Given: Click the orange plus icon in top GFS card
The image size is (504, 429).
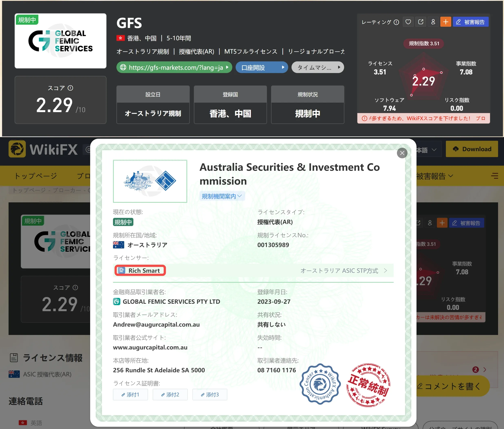Looking at the screenshot, I should [x=446, y=22].
